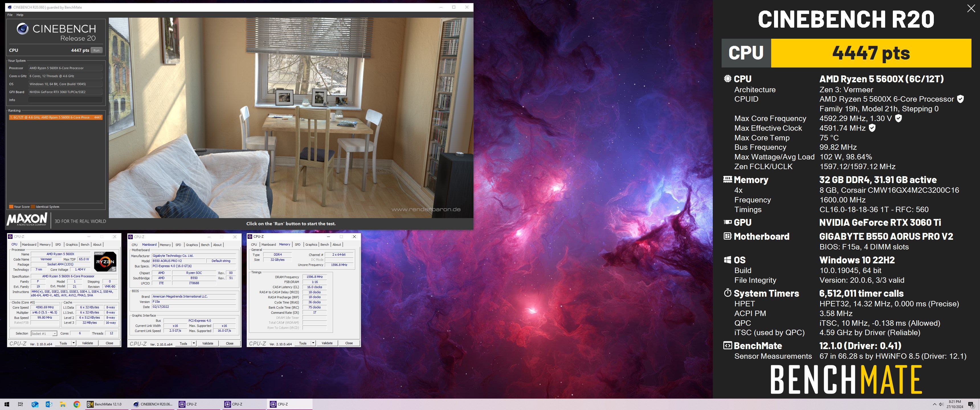Click the DRAM Frequency value 1596.8 MHz
The width and height of the screenshot is (980, 410).
(x=315, y=277)
